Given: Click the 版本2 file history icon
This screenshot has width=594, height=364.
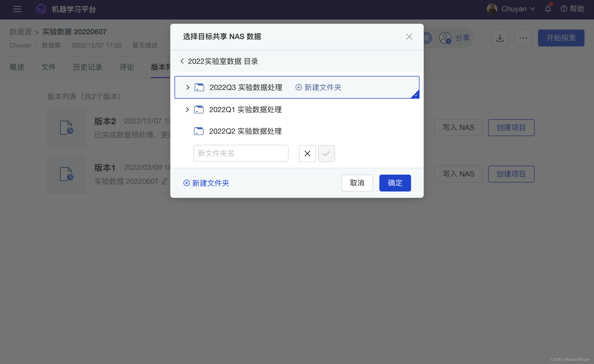Looking at the screenshot, I should click(67, 128).
